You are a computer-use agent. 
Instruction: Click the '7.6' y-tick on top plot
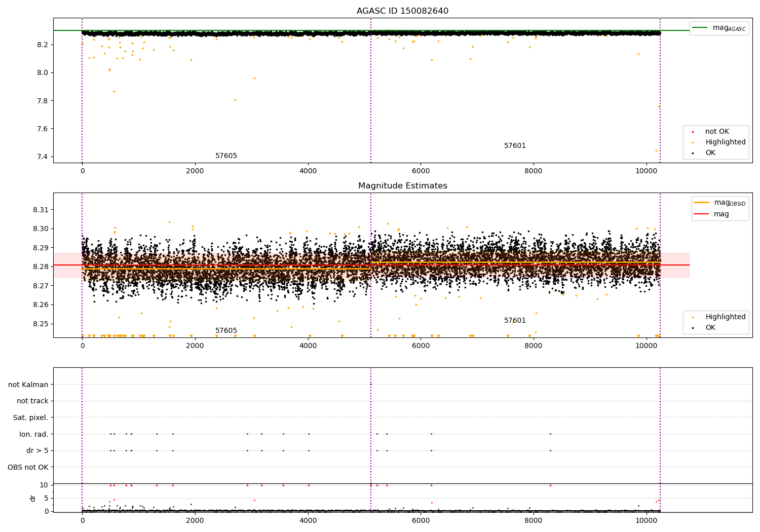tap(43, 129)
